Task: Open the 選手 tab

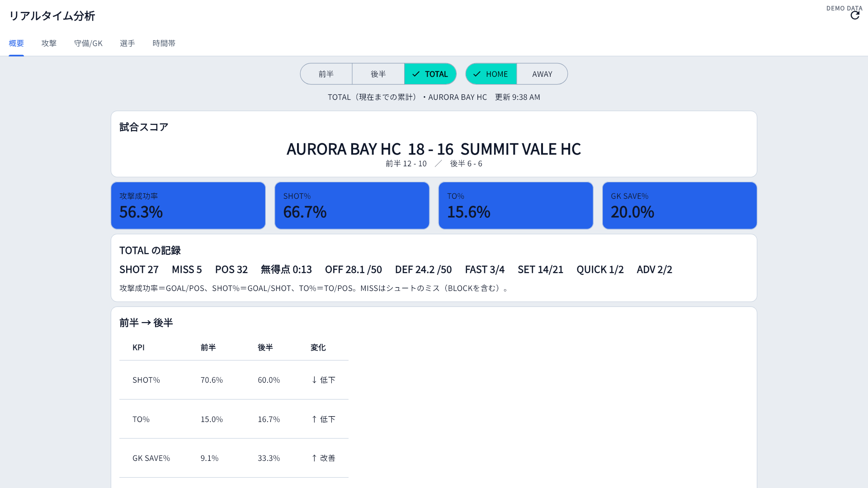Action: [127, 43]
